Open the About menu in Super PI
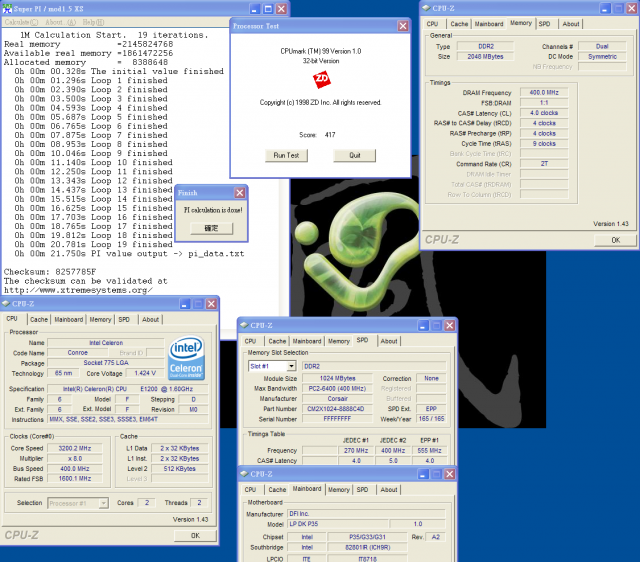This screenshot has width=640, height=562. (60, 22)
